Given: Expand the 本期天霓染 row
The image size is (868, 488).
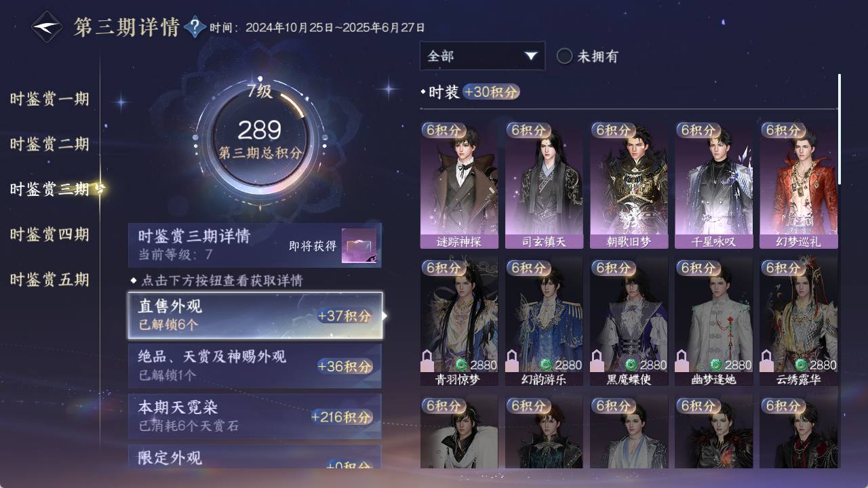Looking at the screenshot, I should click(255, 416).
